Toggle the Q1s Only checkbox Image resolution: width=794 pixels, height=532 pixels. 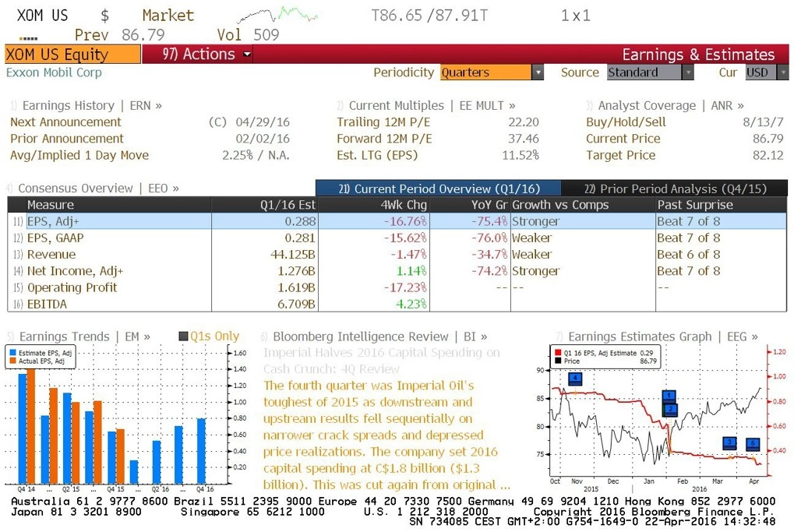tap(183, 336)
